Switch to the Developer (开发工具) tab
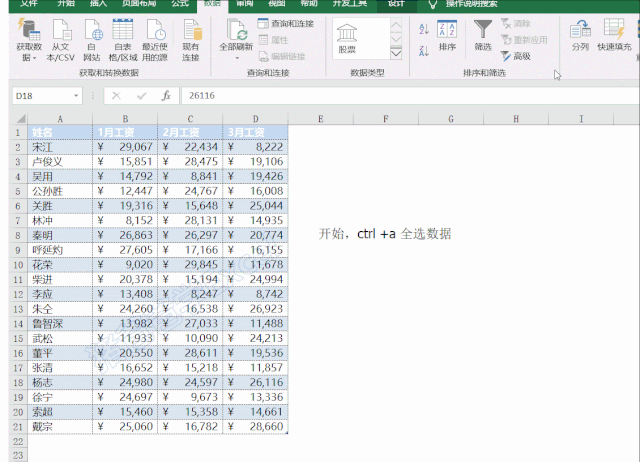The height and width of the screenshot is (462, 640). [350, 4]
